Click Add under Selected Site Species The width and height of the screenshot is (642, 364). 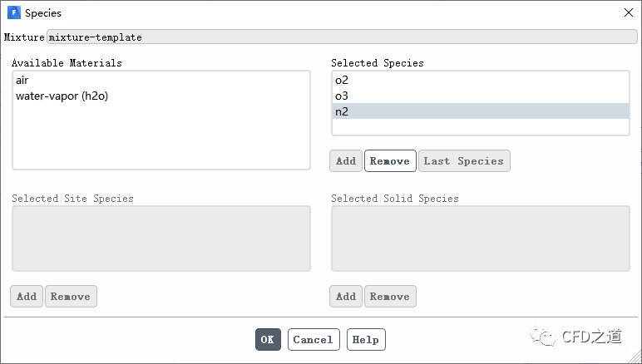27,297
